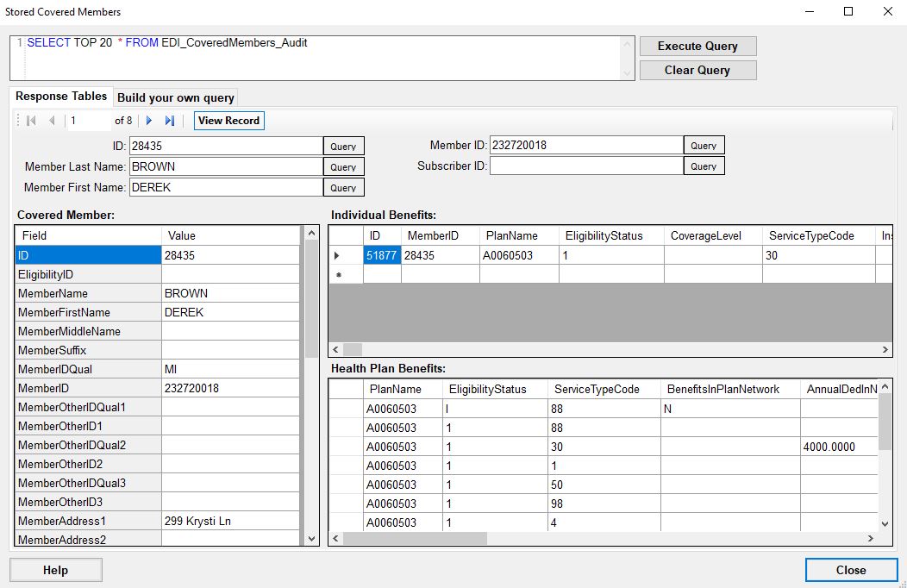Screen dimensions: 907x588
Task: Click the Close button at bottom
Action: (851, 570)
